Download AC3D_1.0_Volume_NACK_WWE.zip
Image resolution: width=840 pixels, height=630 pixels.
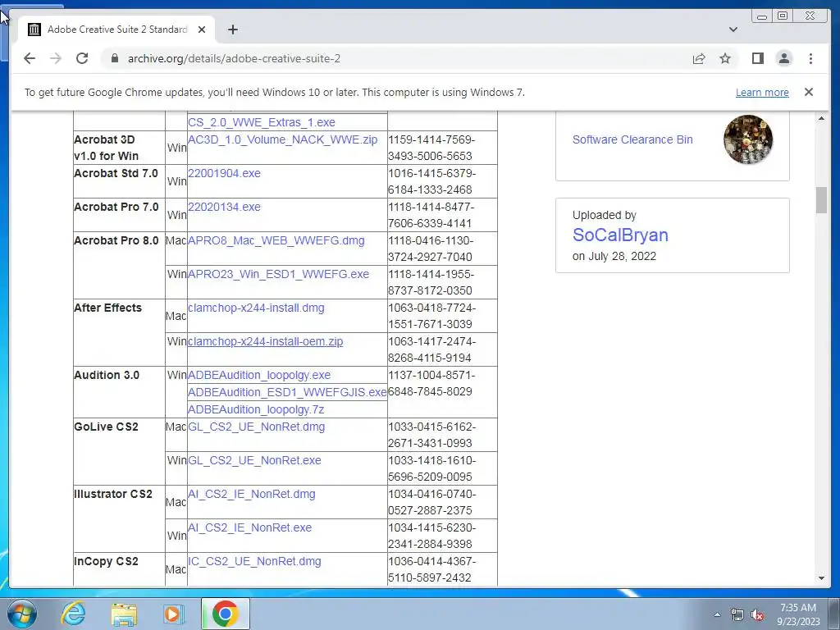282,139
